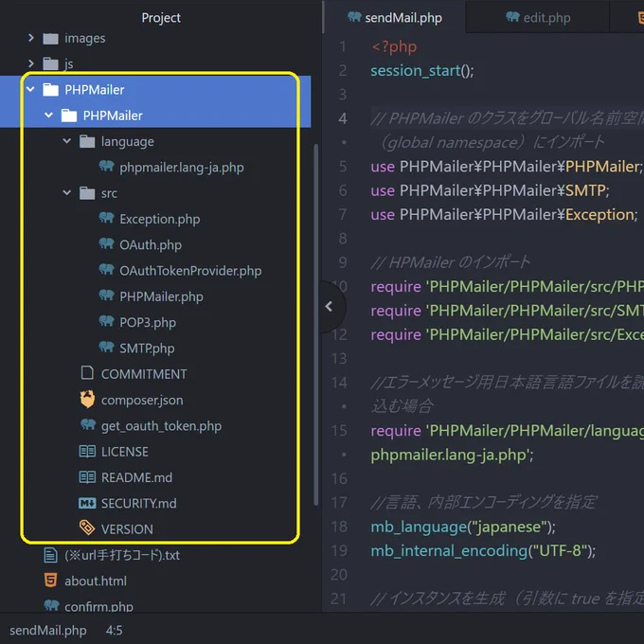Screen dimensions: 644x644
Task: Click the markdown icon beside SECURITY.md
Action: [x=87, y=503]
